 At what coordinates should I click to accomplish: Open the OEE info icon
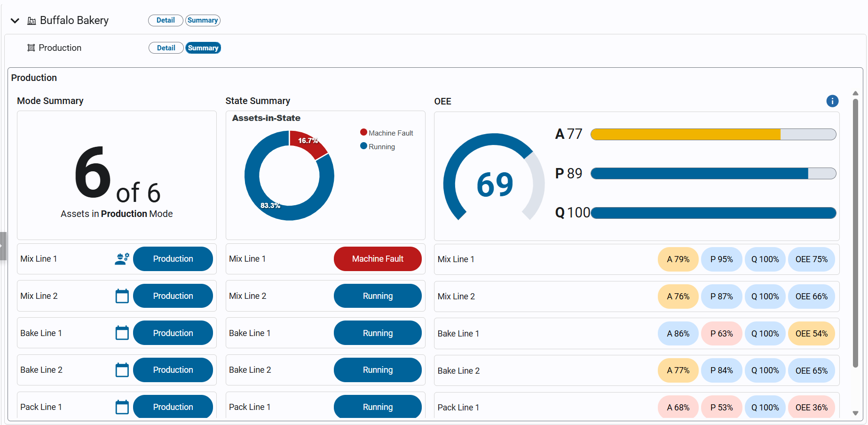tap(832, 101)
